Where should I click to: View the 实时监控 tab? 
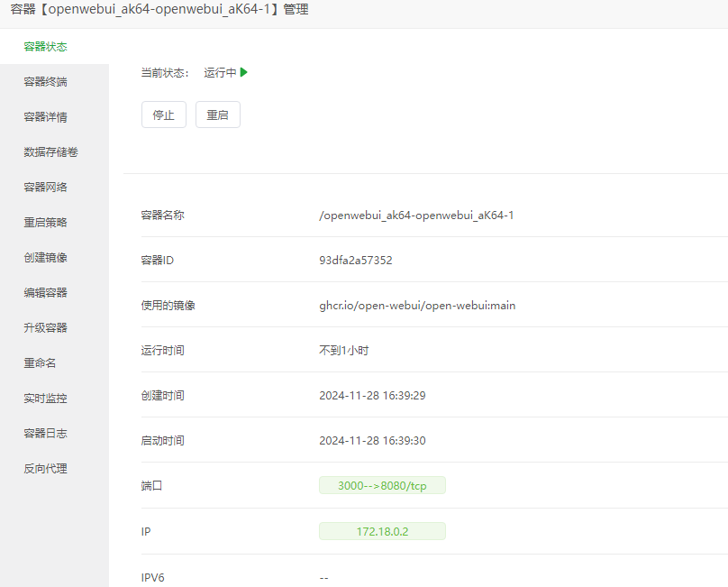click(x=45, y=399)
